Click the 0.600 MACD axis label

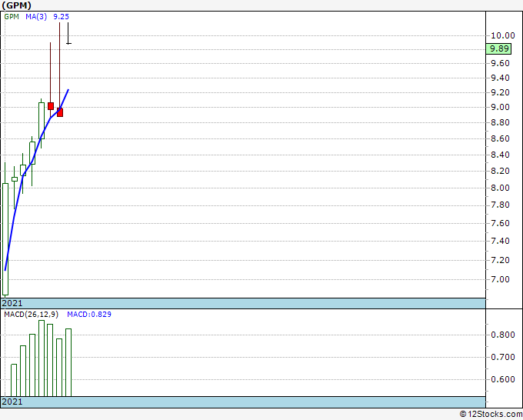[503, 379]
